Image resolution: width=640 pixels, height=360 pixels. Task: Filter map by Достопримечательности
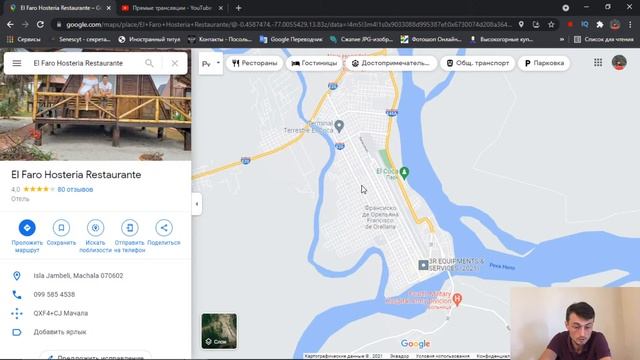(x=391, y=63)
